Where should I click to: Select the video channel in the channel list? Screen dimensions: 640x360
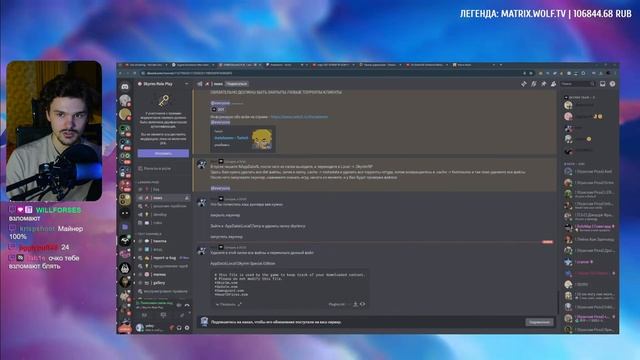[x=163, y=223]
